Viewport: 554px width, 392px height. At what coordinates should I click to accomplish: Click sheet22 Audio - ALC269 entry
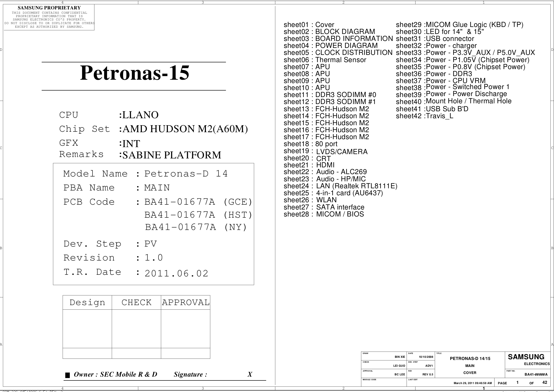pos(325,172)
